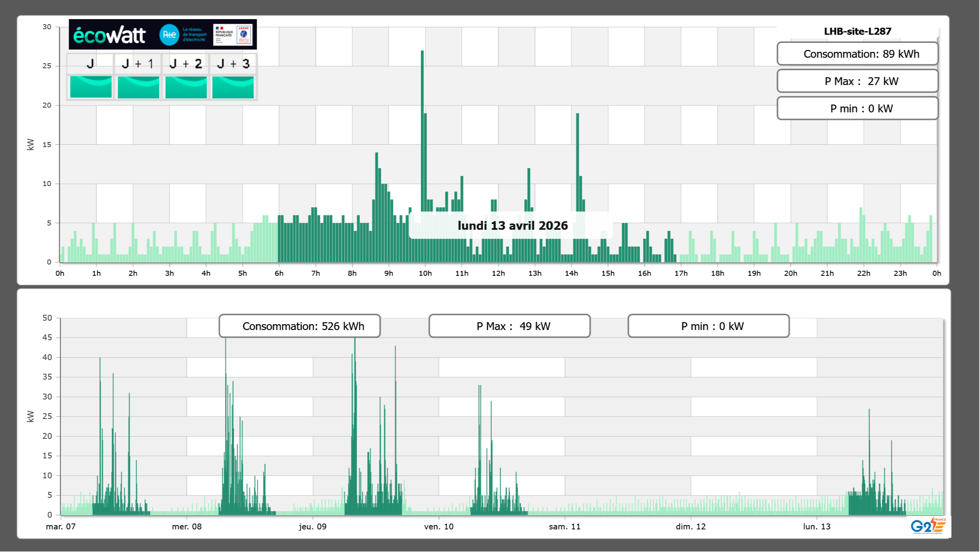
Task: Select the green J + 2 signal tile
Action: [186, 87]
